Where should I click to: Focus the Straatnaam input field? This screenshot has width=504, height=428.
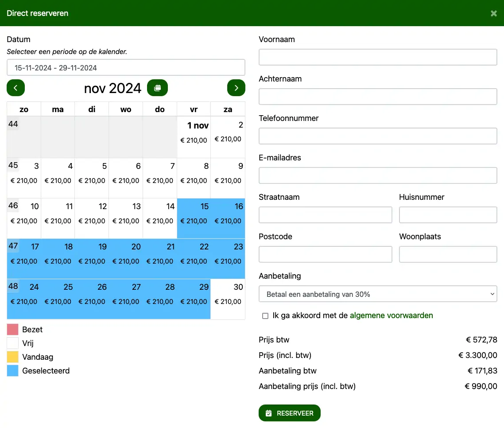[x=325, y=215]
